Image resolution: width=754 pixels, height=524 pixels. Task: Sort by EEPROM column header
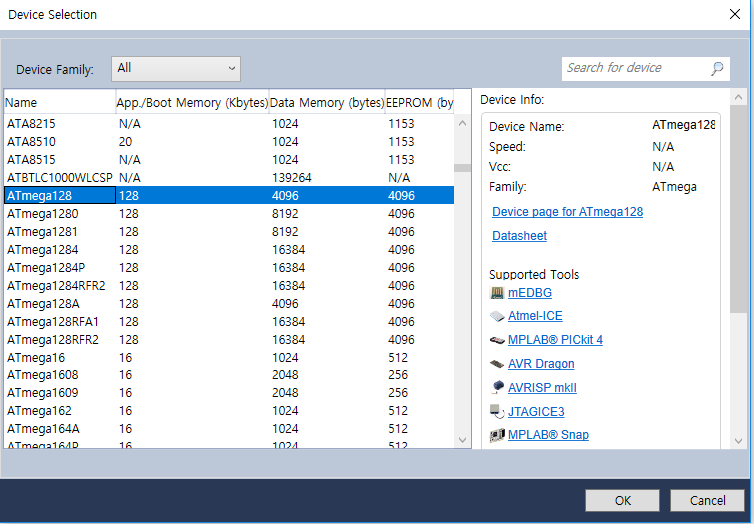point(419,102)
